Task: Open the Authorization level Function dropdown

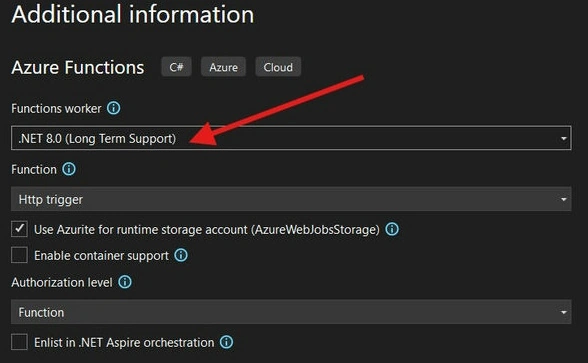Action: (x=291, y=312)
